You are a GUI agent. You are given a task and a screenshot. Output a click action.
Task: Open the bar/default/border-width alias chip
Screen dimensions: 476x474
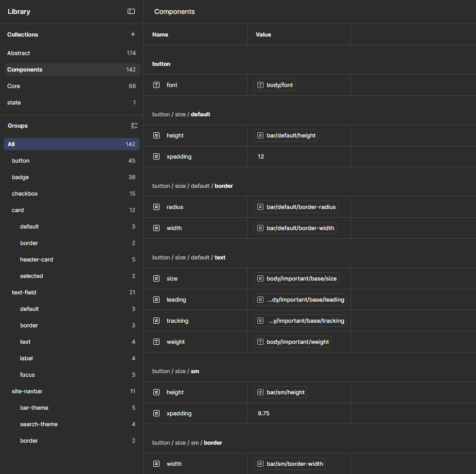pos(295,228)
